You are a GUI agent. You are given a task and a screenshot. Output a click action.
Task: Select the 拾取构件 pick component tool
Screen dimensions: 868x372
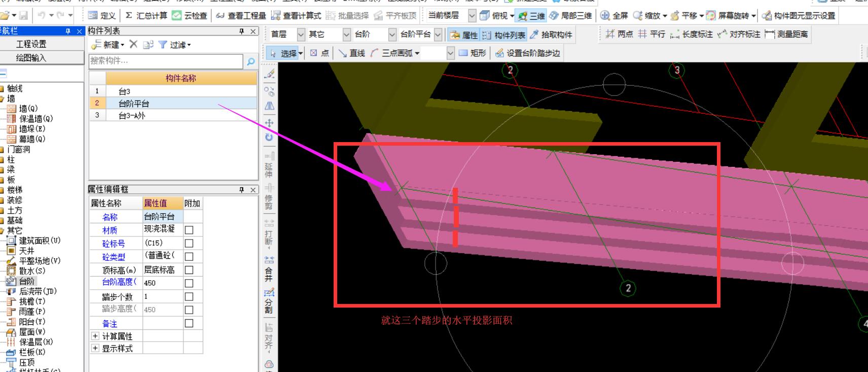(551, 35)
